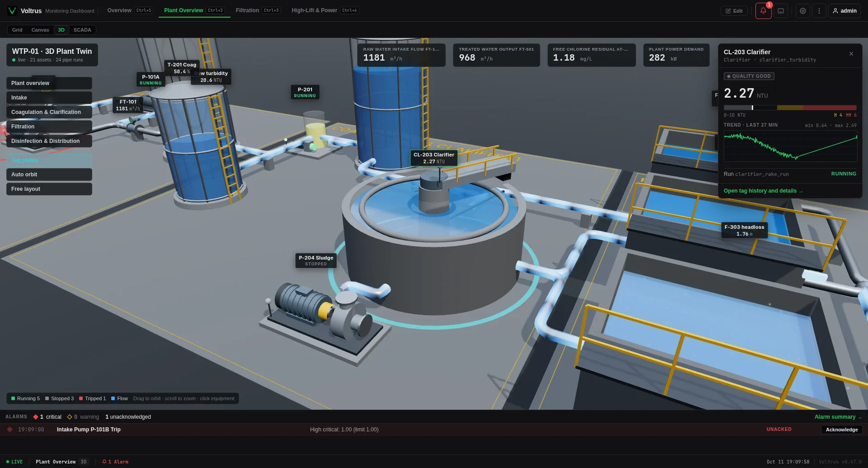Image resolution: width=868 pixels, height=468 pixels.
Task: Go to Disinfection & Distribution view
Action: point(49,141)
